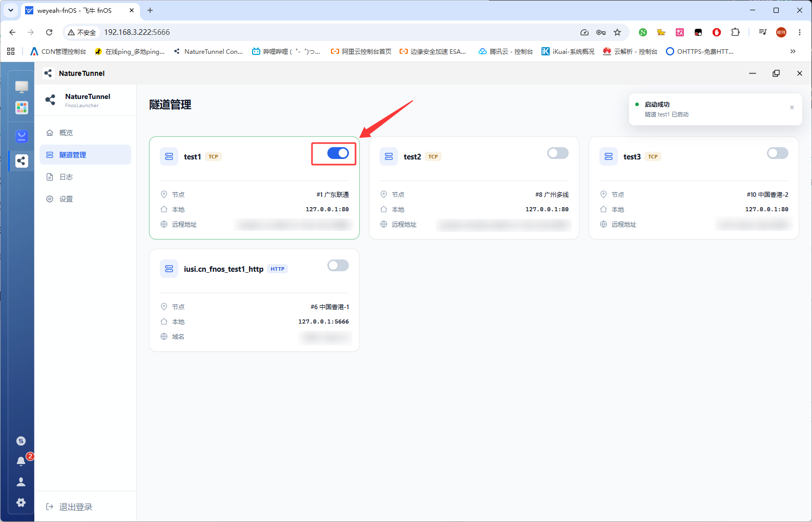
Task: Open the browser extensions puzzle icon
Action: 735,32
